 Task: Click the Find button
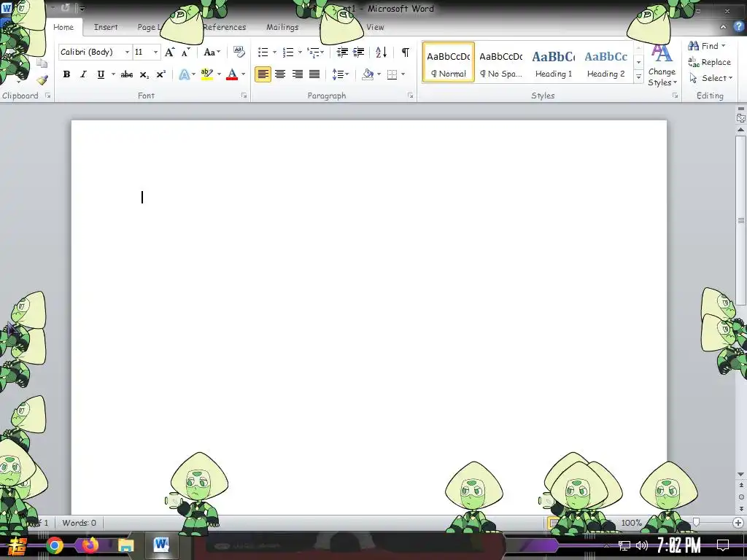tap(707, 46)
